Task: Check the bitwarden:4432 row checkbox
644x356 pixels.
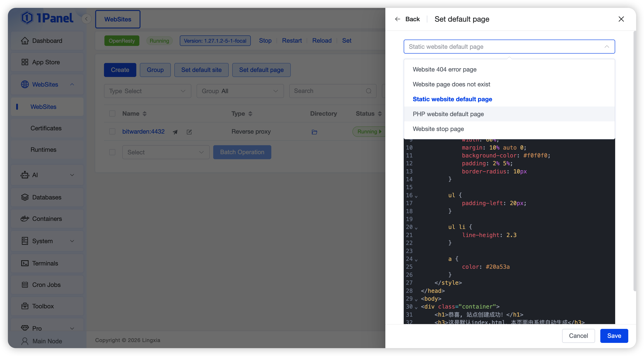Action: tap(112, 132)
